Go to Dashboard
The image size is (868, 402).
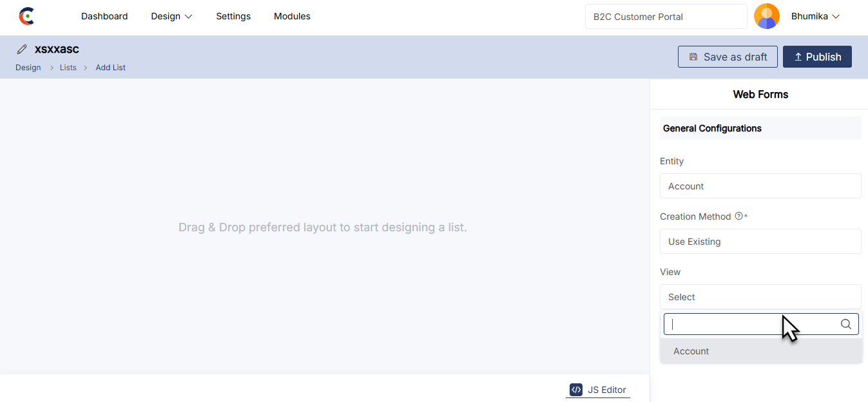[x=104, y=17]
